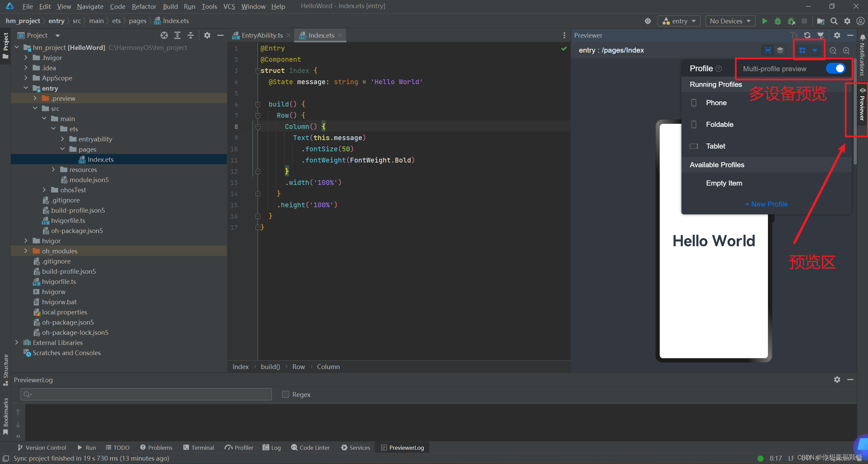The height and width of the screenshot is (464, 868).
Task: Zoom out the preview with magnifier minus
Action: (833, 51)
